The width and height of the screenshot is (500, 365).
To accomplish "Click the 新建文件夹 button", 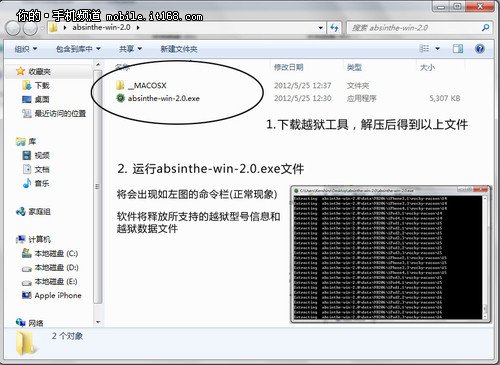I will tap(179, 49).
